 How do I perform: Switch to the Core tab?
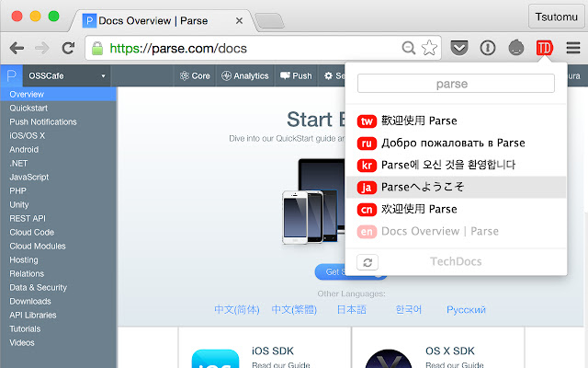[x=195, y=75]
